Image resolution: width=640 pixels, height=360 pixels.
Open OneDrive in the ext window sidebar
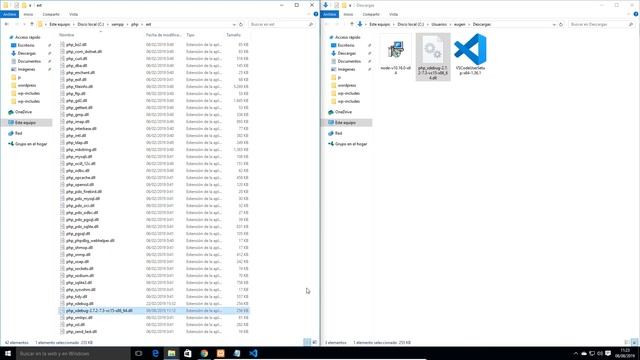click(x=23, y=112)
